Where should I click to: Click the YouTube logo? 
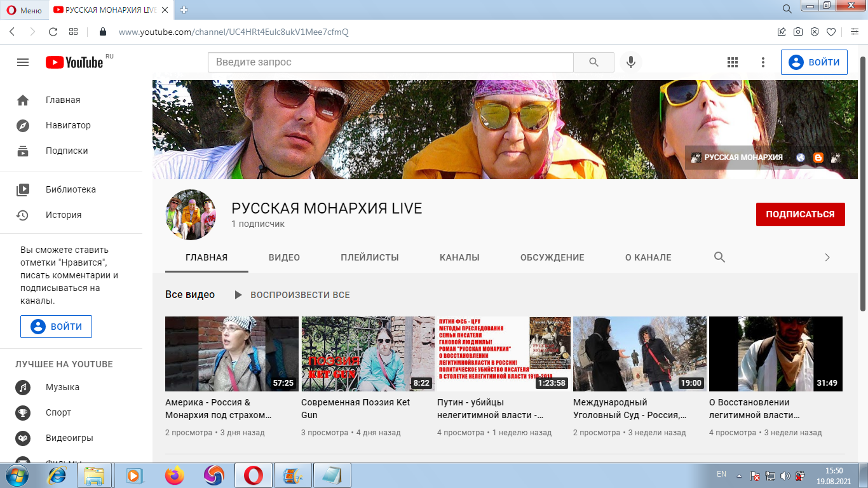74,62
